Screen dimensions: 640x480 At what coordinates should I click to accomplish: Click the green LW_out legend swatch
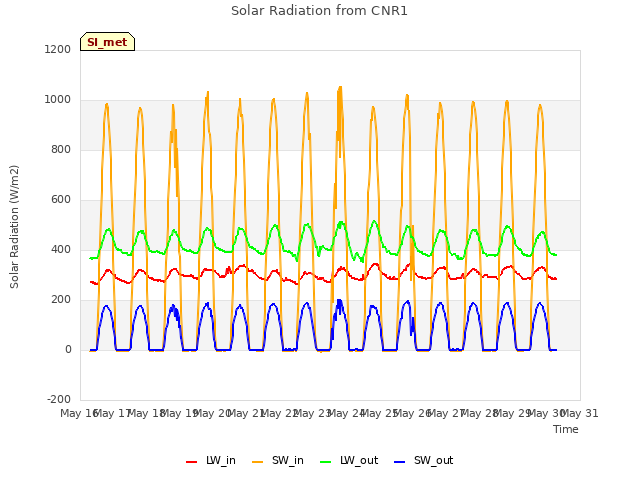326,462
